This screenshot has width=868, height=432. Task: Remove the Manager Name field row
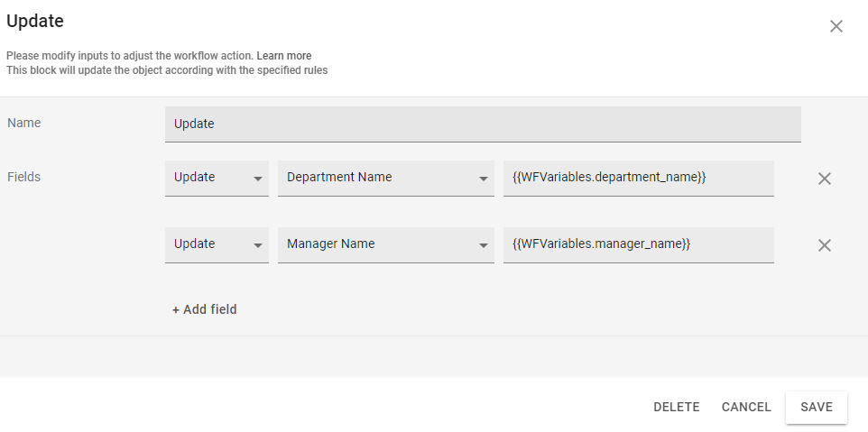click(824, 245)
